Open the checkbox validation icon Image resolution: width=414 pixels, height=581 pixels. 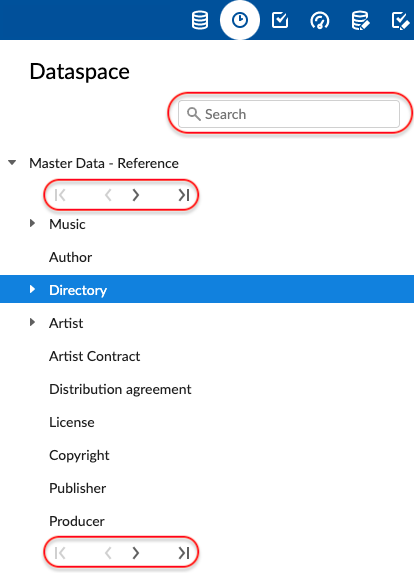click(280, 20)
